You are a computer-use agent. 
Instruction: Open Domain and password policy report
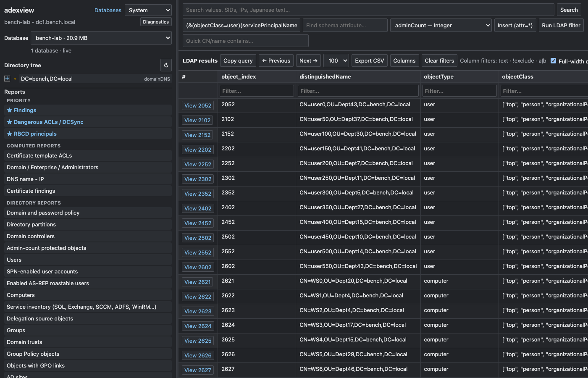[88, 213]
